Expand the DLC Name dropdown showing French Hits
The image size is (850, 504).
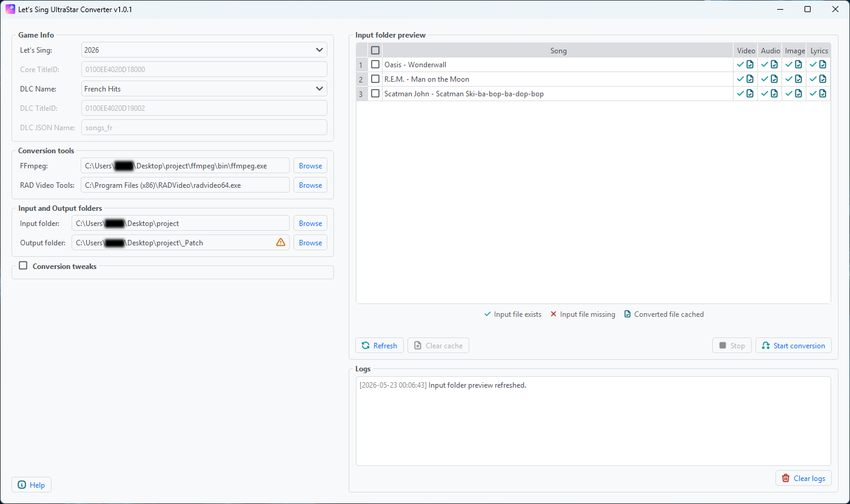tap(204, 88)
